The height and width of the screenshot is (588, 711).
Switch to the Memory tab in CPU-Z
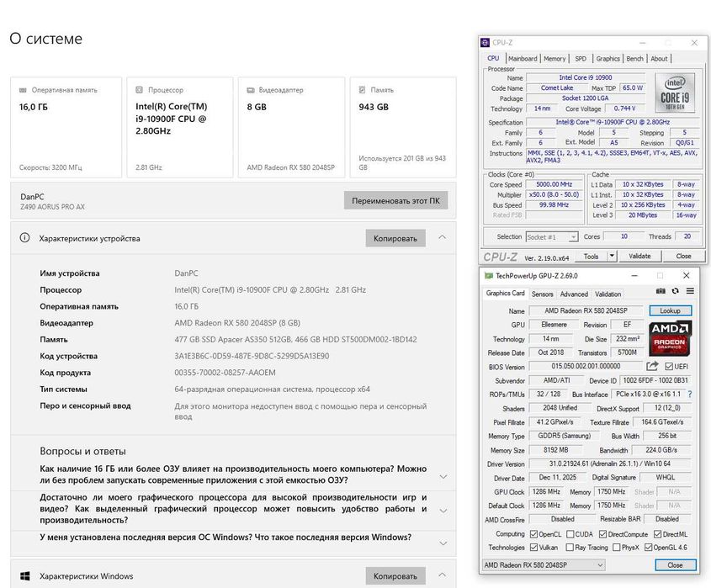(x=554, y=59)
